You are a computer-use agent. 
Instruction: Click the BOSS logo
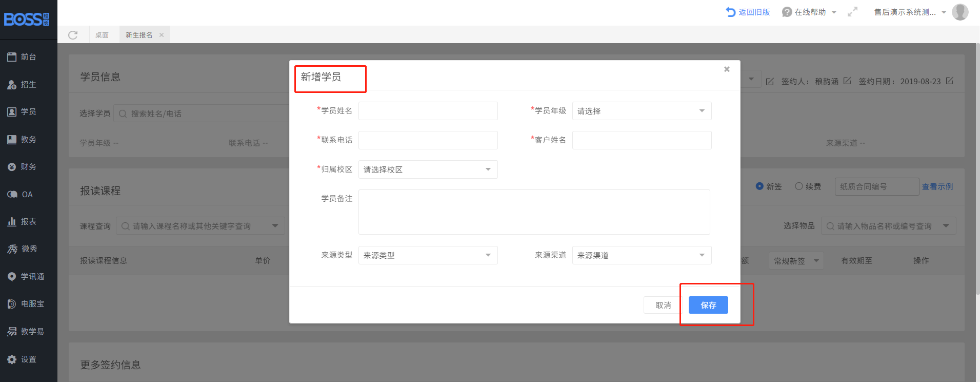[x=27, y=20]
